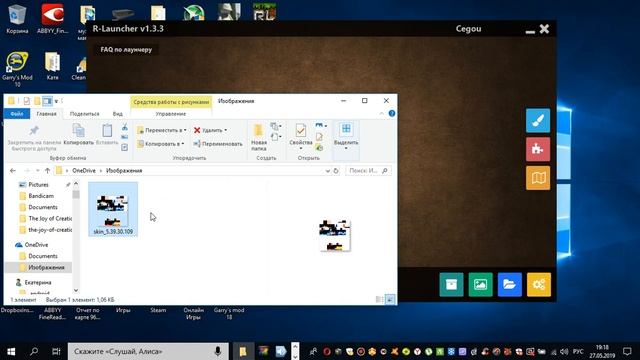The image size is (640, 360).
Task: Select Изображения in the navigation tree
Action: pyautogui.click(x=46, y=268)
